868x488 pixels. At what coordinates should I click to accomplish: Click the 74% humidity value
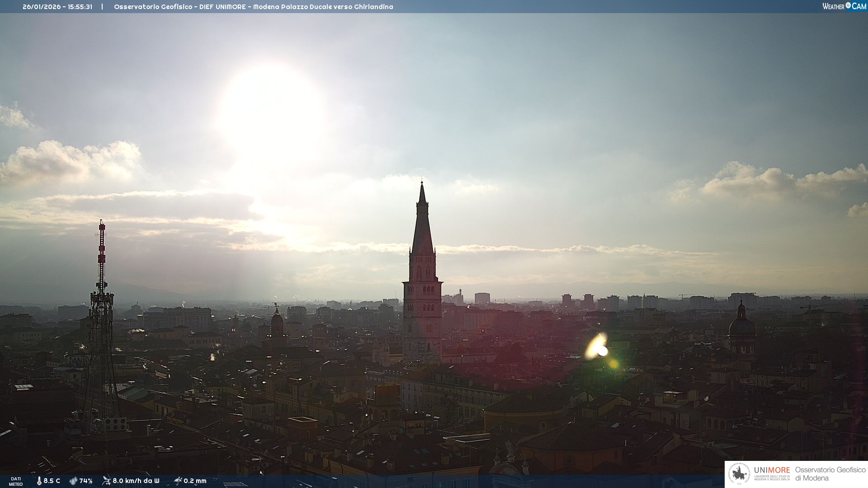click(86, 481)
